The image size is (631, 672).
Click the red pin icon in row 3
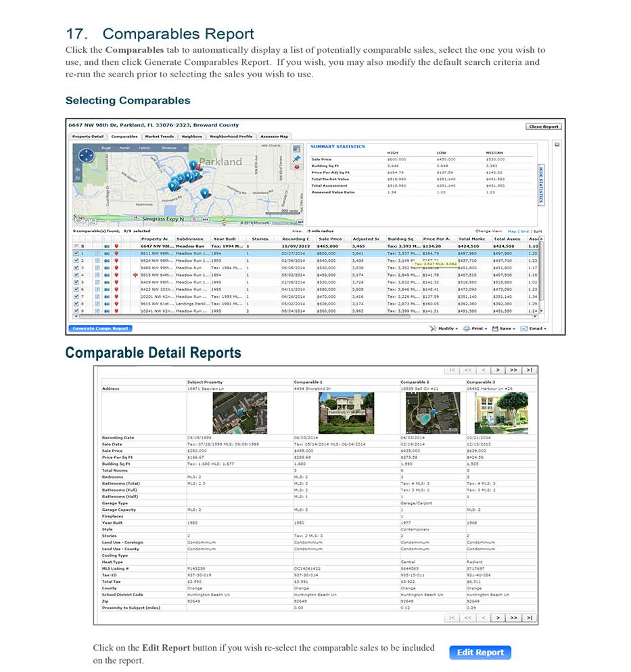coord(116,267)
